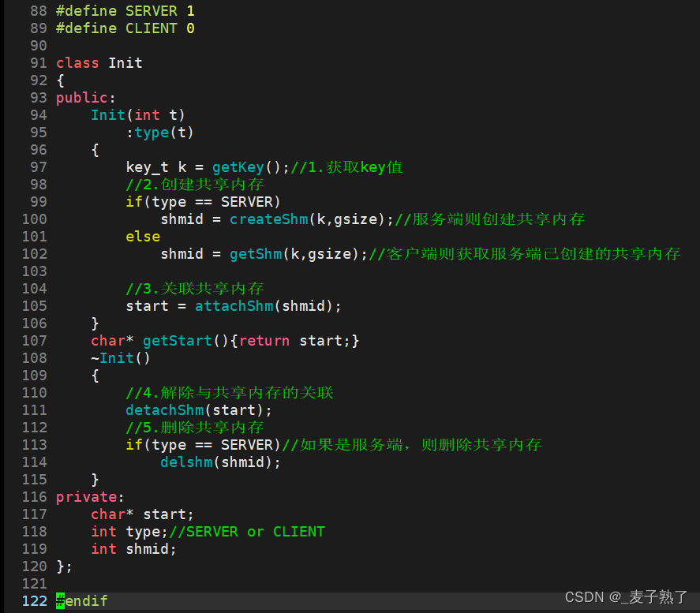Click 'private:' keyword on line 116
The image size is (700, 613).
point(90,497)
